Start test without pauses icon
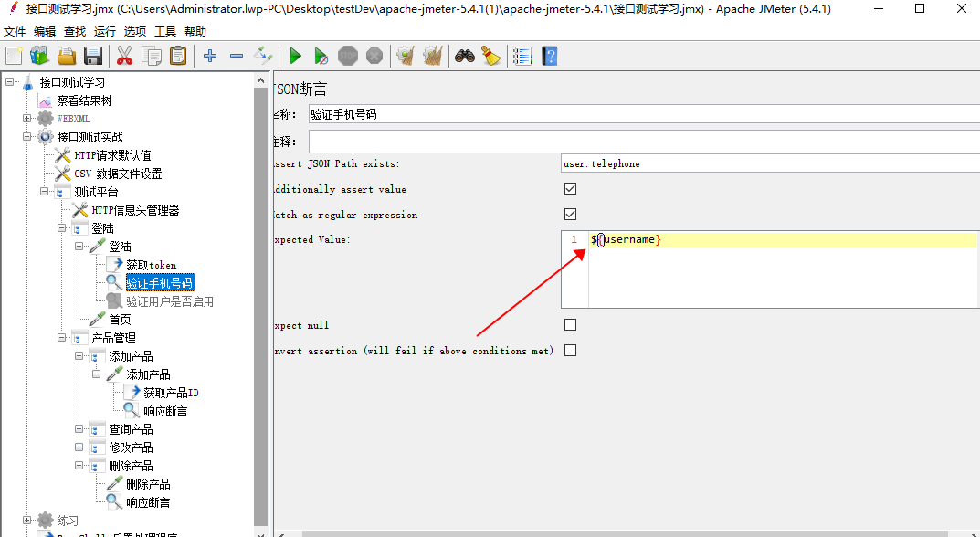This screenshot has height=537, width=980. [x=321, y=57]
